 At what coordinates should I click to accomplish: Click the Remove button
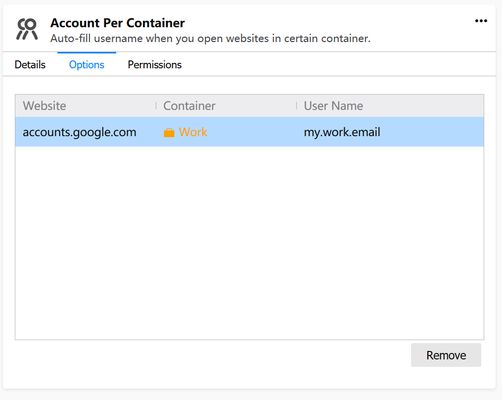coord(446,355)
